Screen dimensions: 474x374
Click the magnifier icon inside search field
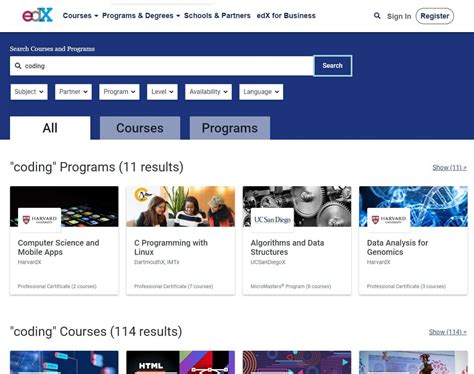(18, 66)
